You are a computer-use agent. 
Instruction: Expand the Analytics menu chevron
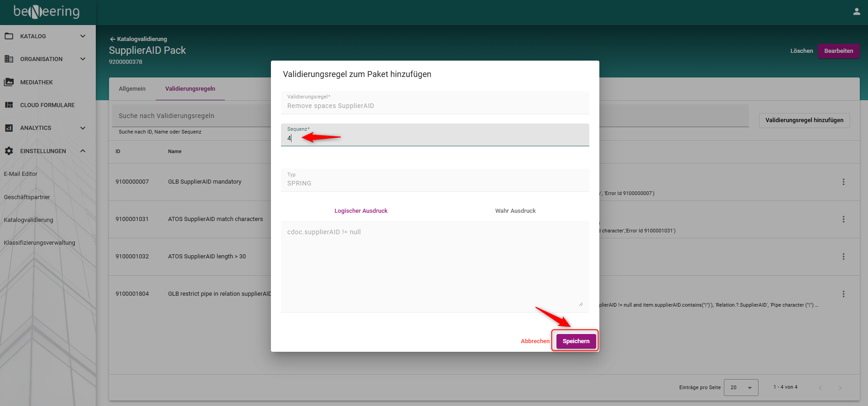click(x=83, y=128)
